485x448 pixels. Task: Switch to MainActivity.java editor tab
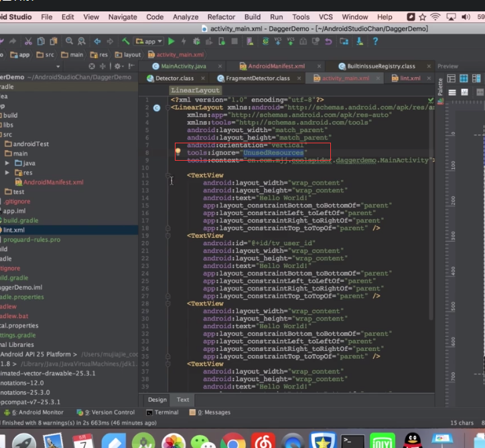tap(184, 66)
